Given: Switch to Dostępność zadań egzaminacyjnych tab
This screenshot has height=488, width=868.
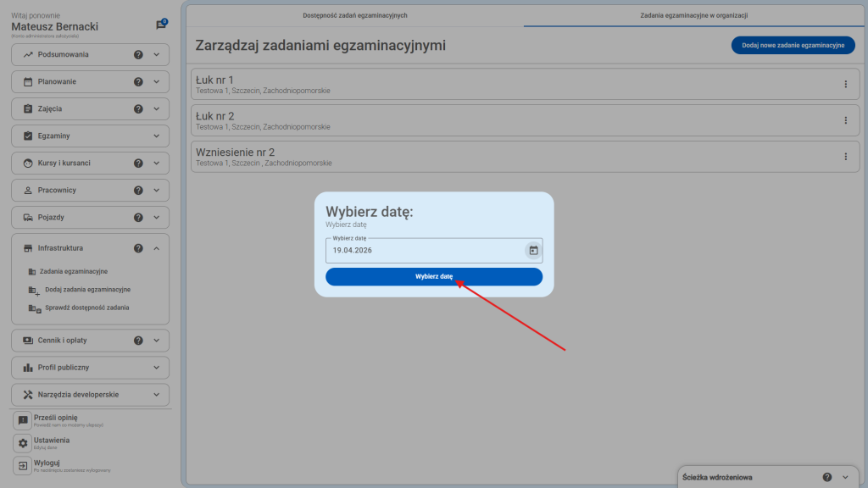Looking at the screenshot, I should click(x=355, y=15).
